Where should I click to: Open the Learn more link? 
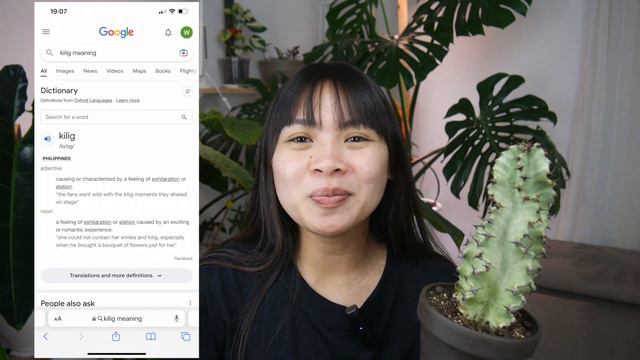128,100
